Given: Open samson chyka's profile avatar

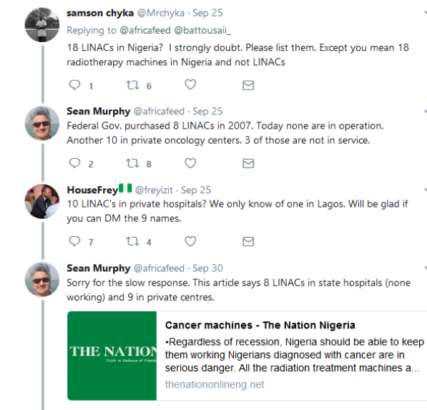Looking at the screenshot, I should tap(42, 25).
